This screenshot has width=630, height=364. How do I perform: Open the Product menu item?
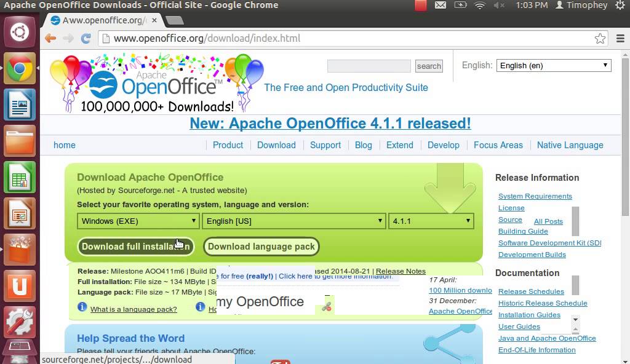[228, 145]
